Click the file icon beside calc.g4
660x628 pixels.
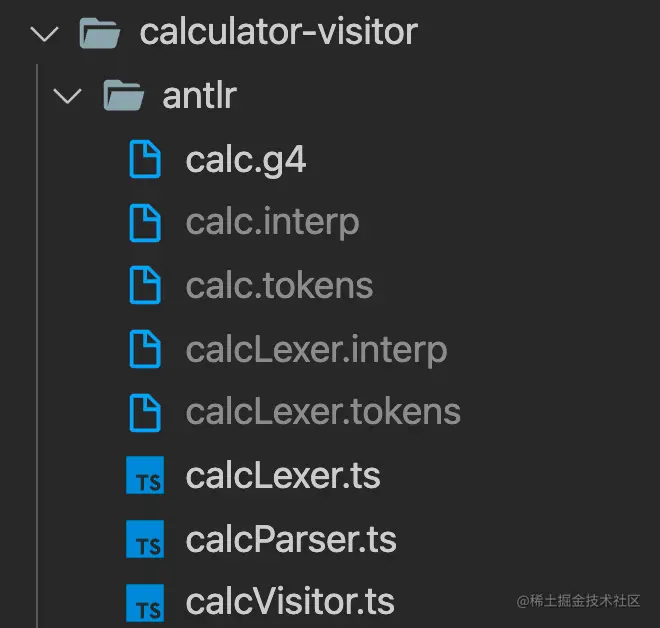145,160
